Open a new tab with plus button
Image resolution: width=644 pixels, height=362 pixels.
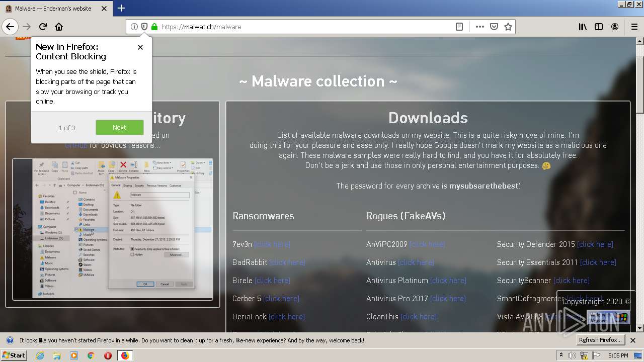pyautogui.click(x=121, y=8)
